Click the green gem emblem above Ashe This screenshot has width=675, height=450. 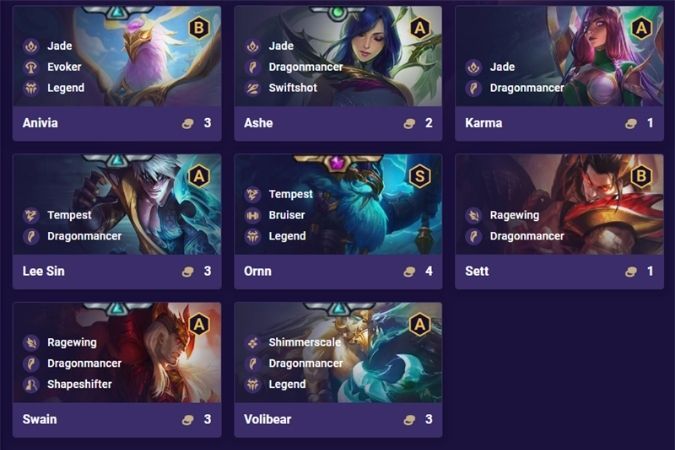coord(337,12)
